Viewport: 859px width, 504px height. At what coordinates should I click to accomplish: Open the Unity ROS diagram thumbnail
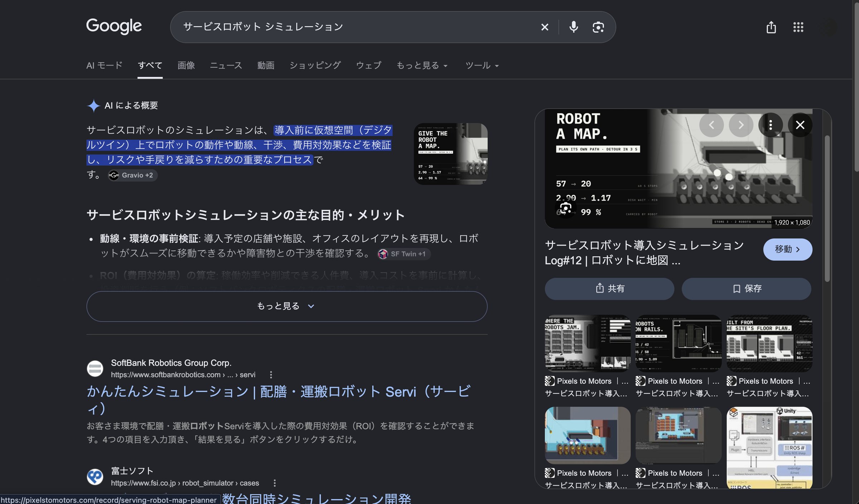click(769, 447)
